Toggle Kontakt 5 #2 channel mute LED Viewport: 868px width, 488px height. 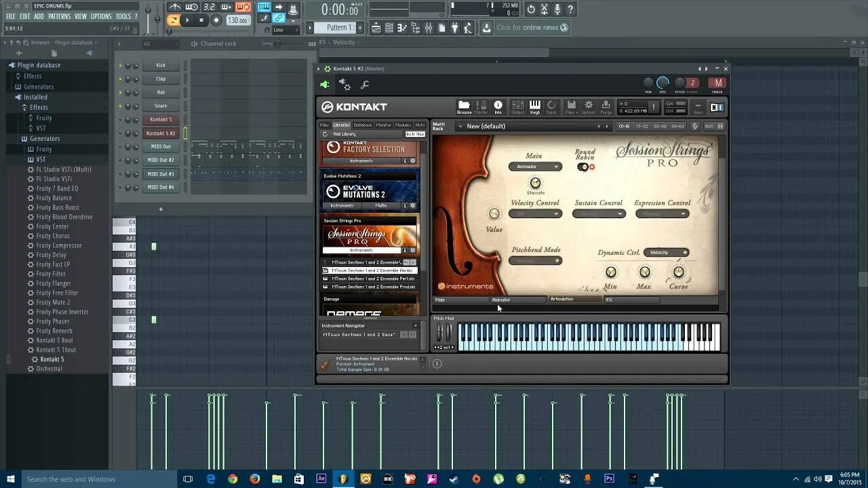pyautogui.click(x=120, y=133)
